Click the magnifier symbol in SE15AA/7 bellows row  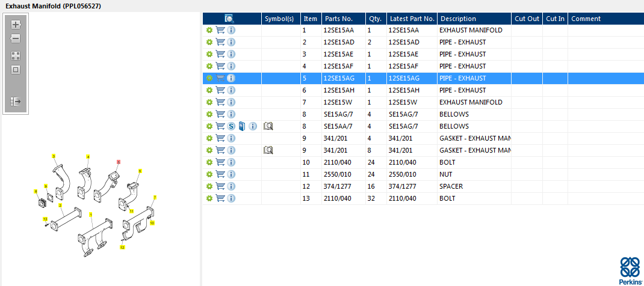(268, 126)
